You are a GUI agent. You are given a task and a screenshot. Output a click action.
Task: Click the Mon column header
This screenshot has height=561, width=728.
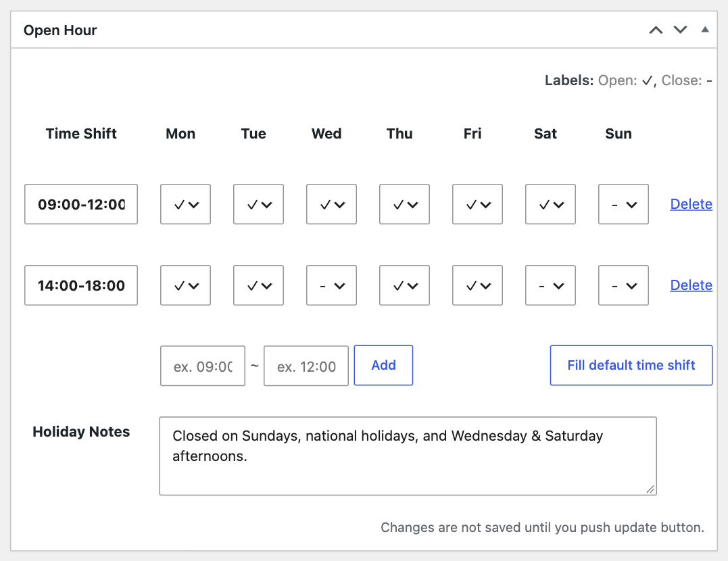click(x=180, y=134)
